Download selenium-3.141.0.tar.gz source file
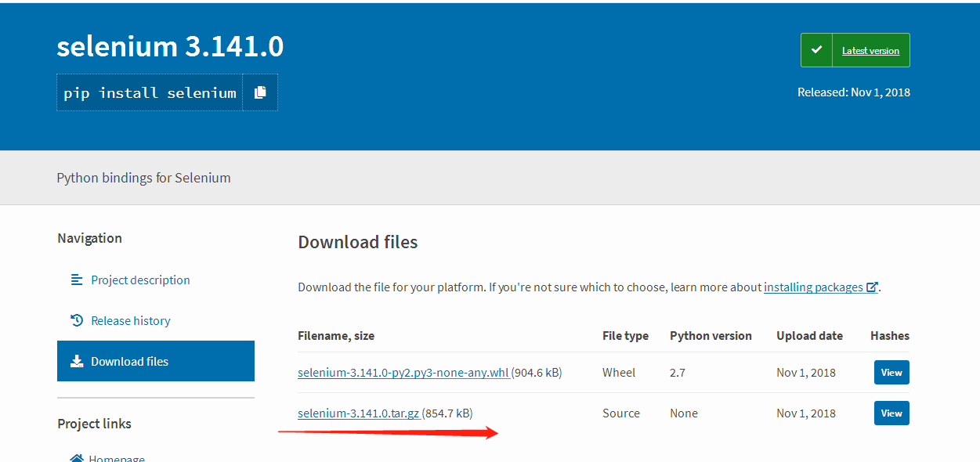Image resolution: width=980 pixels, height=462 pixels. [x=359, y=413]
